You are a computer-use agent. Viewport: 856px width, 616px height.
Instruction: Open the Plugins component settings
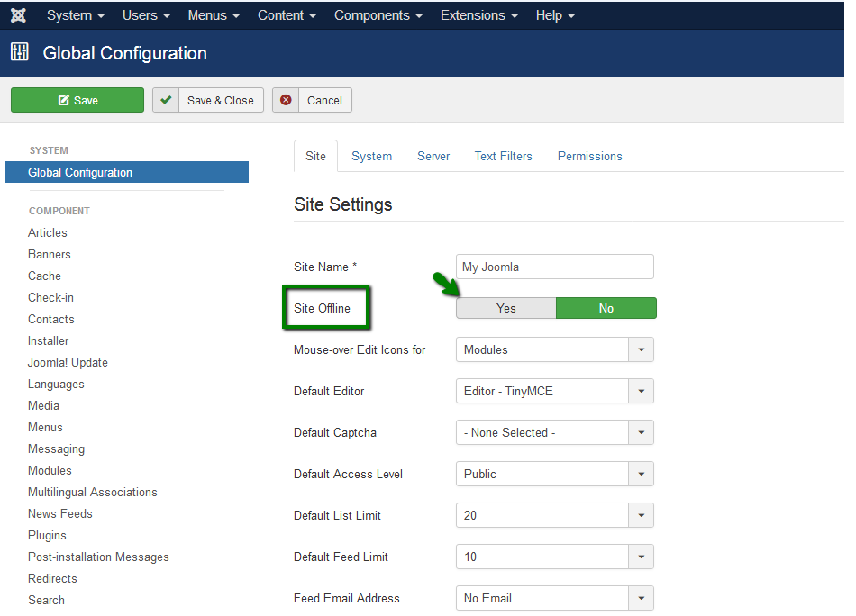click(47, 535)
